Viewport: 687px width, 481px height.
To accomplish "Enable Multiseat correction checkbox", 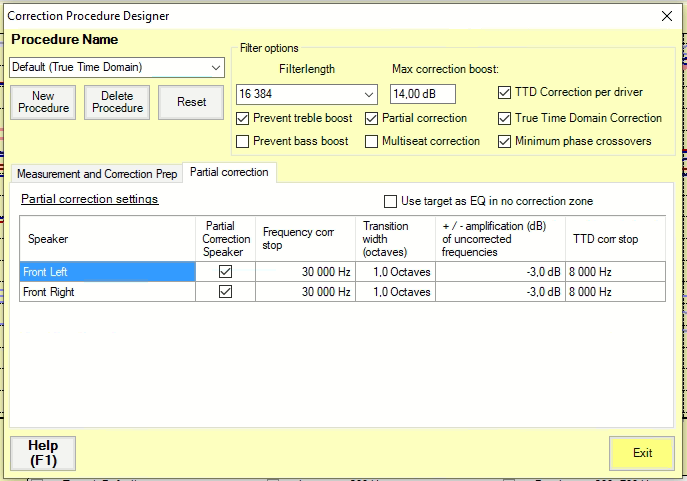I will tap(371, 141).
